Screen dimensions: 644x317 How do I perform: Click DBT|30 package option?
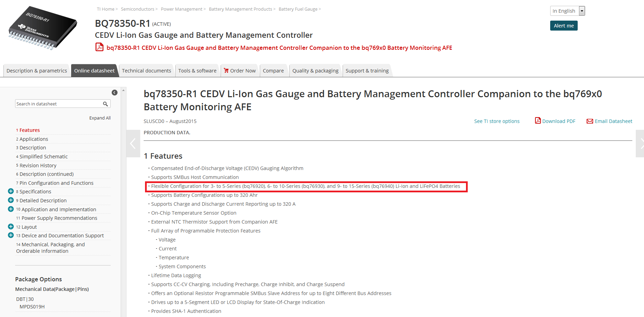point(25,299)
